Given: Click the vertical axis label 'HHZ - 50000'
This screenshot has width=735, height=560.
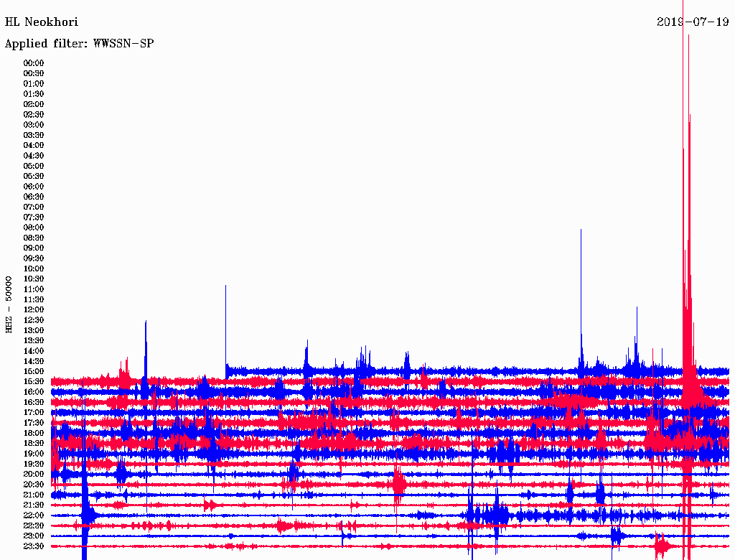Looking at the screenshot, I should (x=9, y=305).
